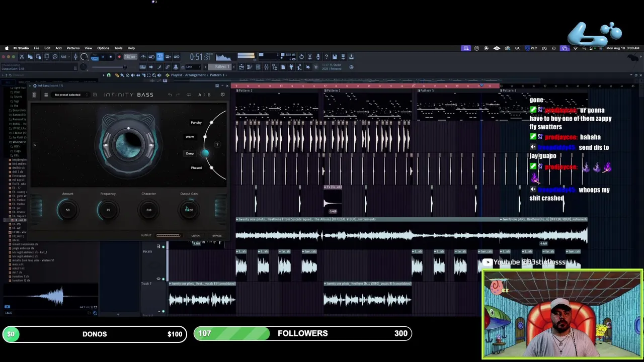
Task: Click the playlist magnet snap icon
Action: 108,75
